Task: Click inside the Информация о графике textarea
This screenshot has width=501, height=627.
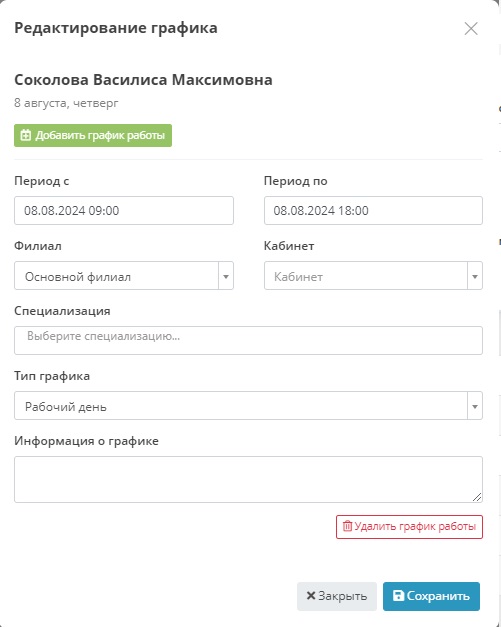Action: point(248,479)
